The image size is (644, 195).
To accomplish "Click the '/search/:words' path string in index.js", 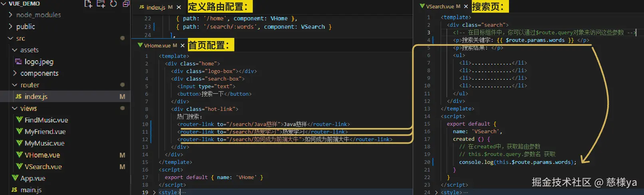I will point(230,27).
